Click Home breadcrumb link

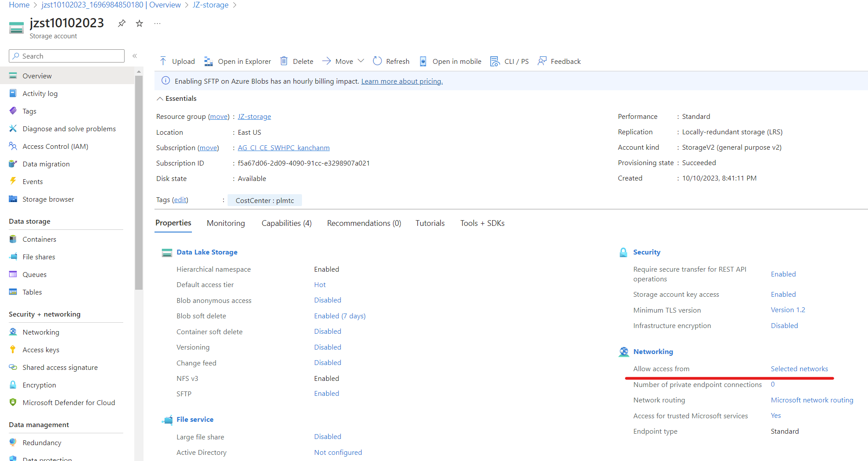(19, 5)
